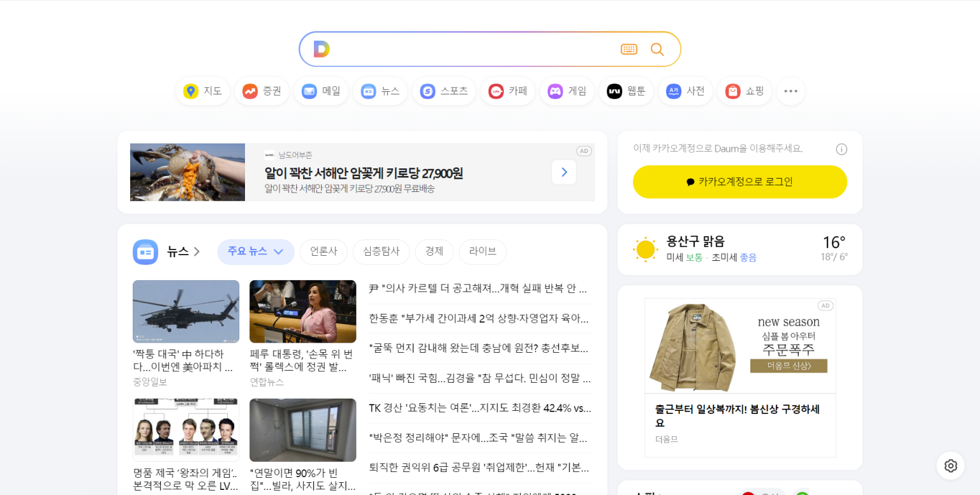The width and height of the screenshot is (980, 495).
Task: Expand the 주요 뉴스 dropdown
Action: 255,251
